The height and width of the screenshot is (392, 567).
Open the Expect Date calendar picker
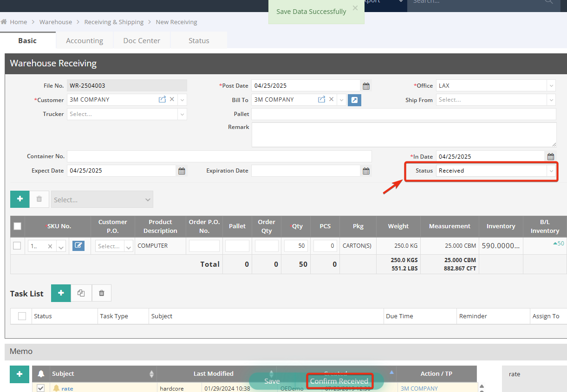(182, 171)
